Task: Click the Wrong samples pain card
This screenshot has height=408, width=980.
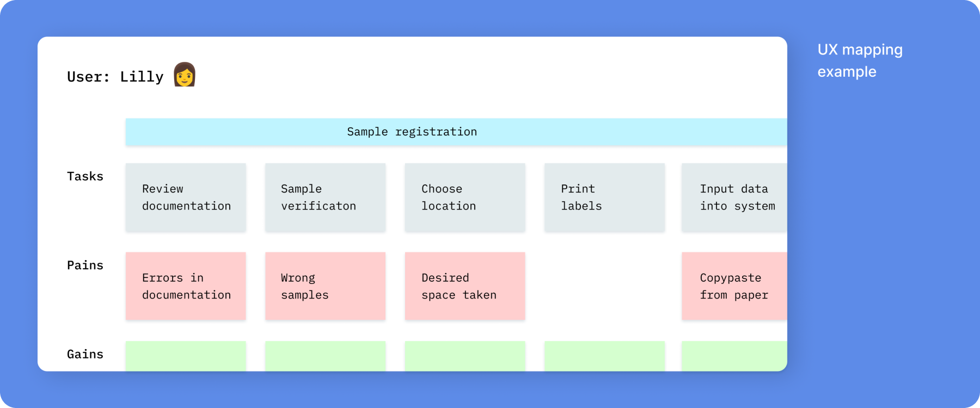Action: (326, 286)
